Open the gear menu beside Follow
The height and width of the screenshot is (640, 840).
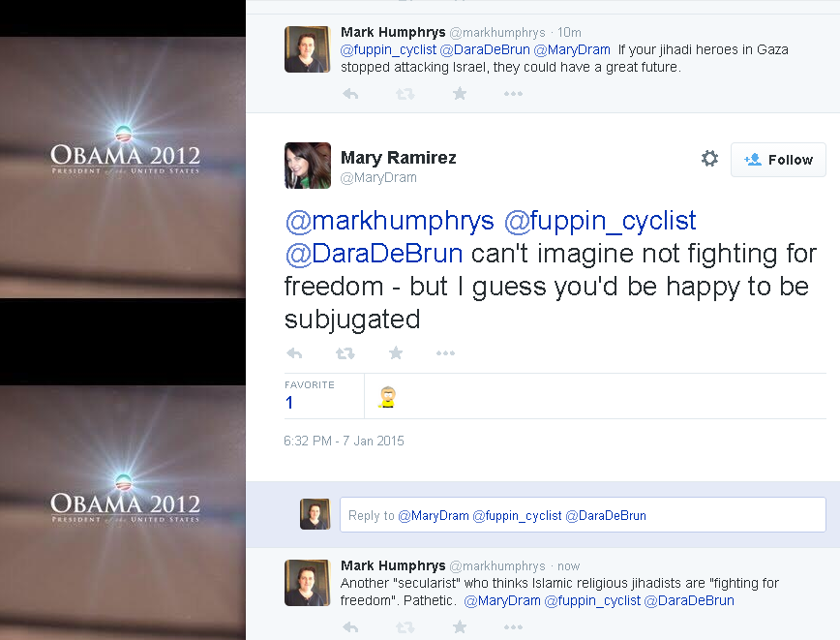pos(709,159)
